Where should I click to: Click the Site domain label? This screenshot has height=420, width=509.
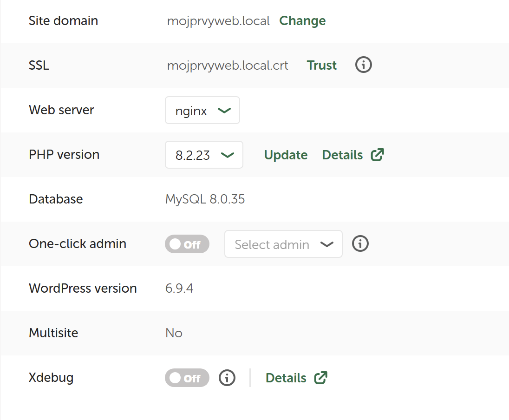[63, 21]
